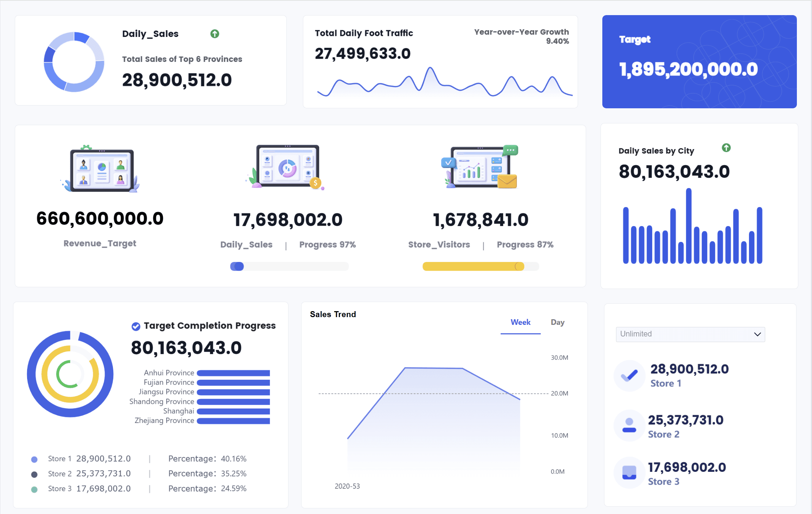Click the dark legend dot for Store 2
The image size is (812, 514).
point(34,474)
